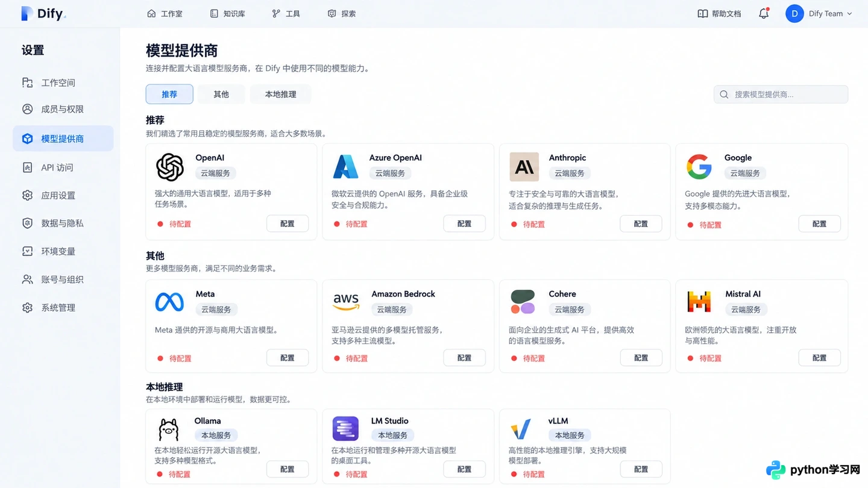Click 配置 button for Google
The image size is (868, 488).
click(x=819, y=224)
